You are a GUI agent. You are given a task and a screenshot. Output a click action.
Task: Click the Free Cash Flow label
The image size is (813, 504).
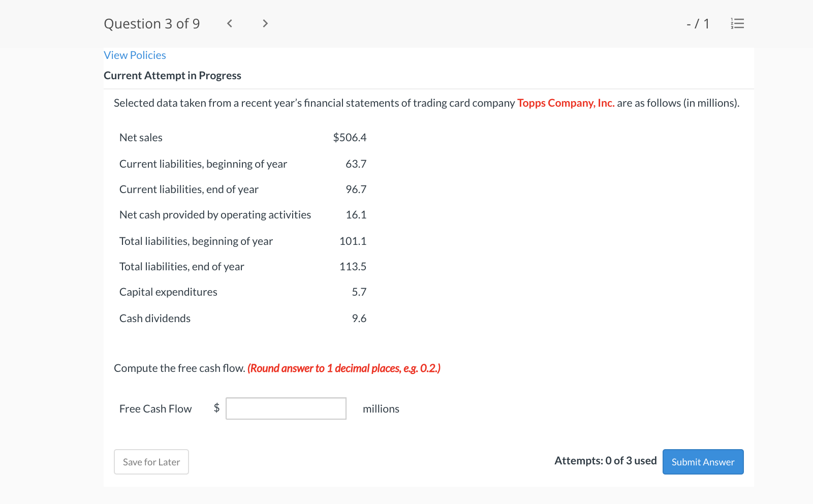coord(155,408)
